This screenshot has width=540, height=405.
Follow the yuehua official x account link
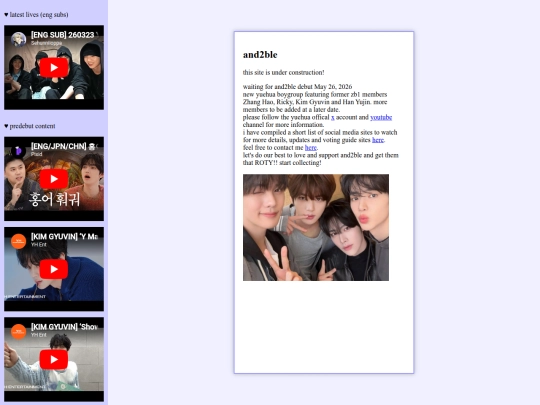[333, 117]
